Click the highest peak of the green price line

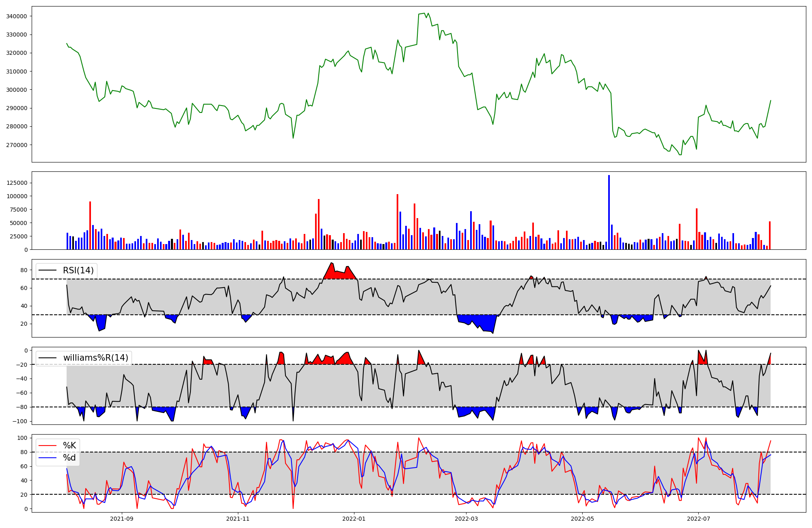[424, 13]
